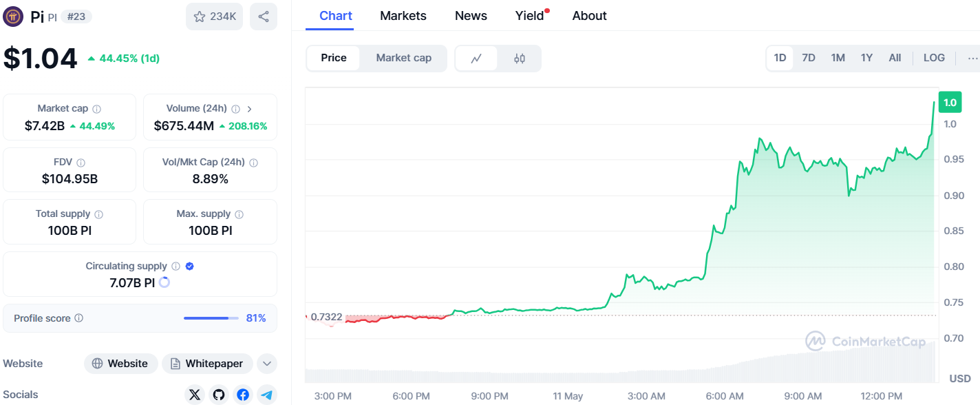Set chart range to 7D
The image size is (980, 405).
(x=809, y=58)
